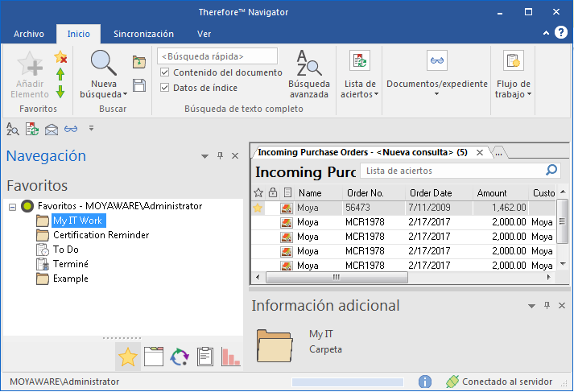Select the Incoming Purchase Orders query tab
574x392 pixels.
[x=362, y=152]
